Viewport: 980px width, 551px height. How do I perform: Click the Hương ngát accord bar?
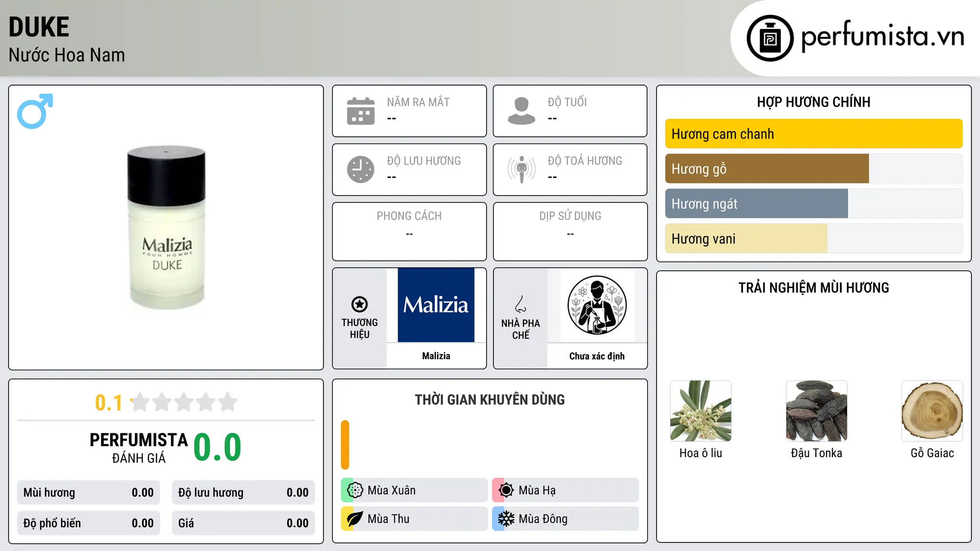point(813,204)
